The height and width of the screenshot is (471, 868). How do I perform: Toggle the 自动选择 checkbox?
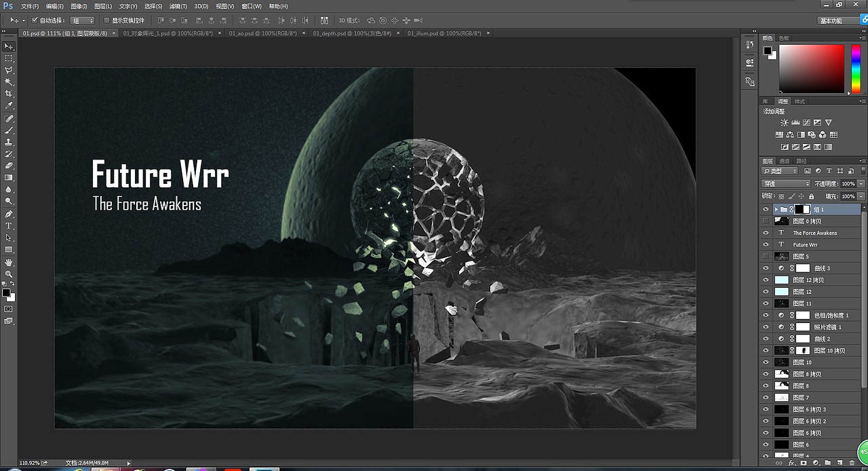(x=35, y=20)
